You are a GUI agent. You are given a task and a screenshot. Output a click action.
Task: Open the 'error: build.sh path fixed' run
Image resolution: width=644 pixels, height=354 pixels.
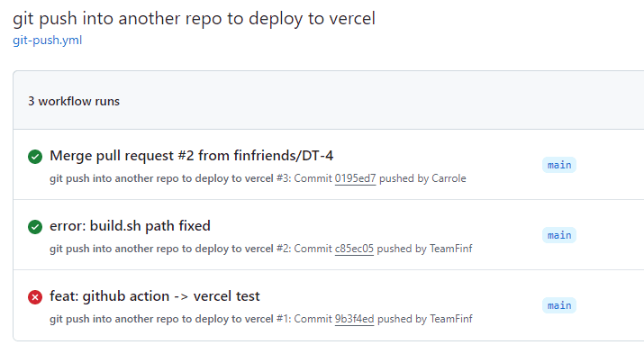[131, 226]
